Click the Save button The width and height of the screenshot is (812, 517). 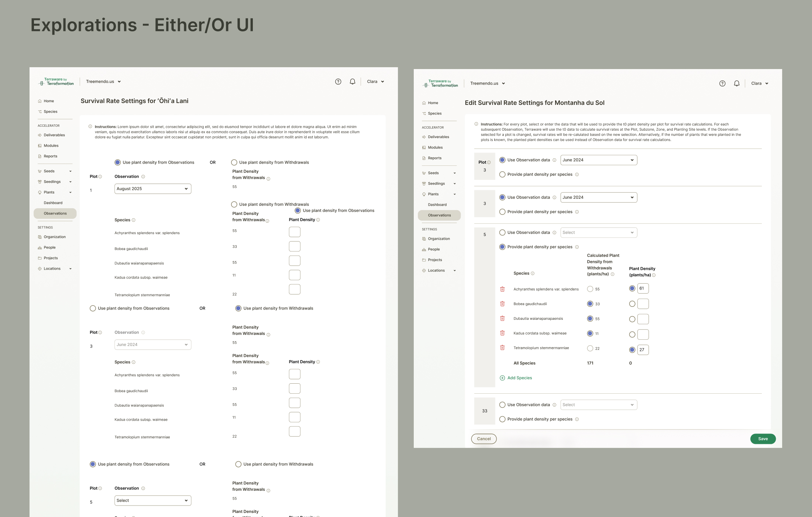[x=763, y=439]
